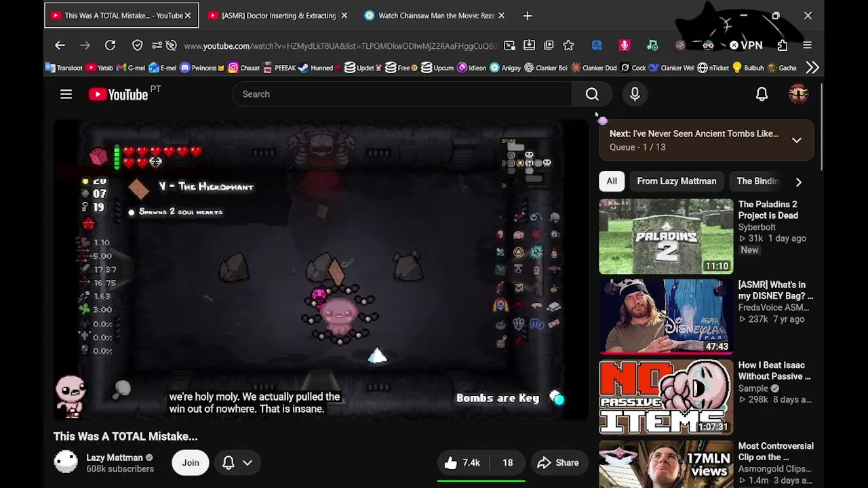This screenshot has width=868, height=488.
Task: Join the Lazy Mattman channel
Action: [191, 463]
